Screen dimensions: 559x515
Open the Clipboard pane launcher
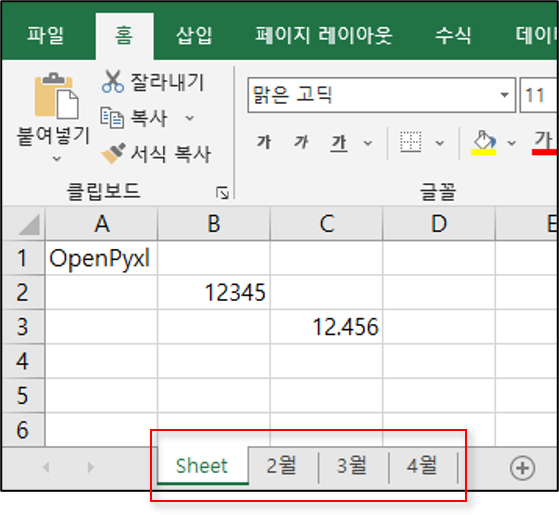[222, 193]
